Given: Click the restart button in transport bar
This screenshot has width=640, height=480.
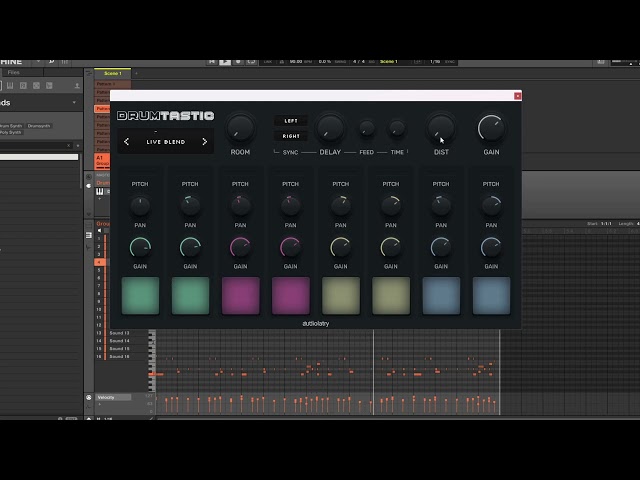Looking at the screenshot, I should (212, 62).
